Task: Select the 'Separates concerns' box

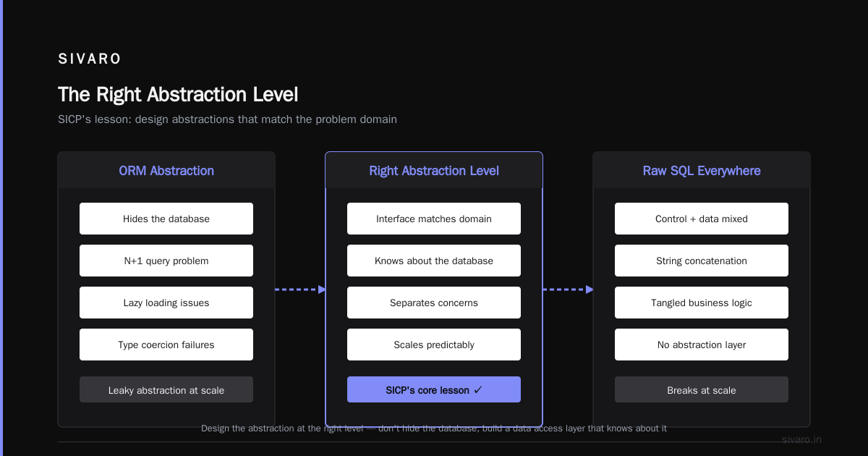Action: pos(434,303)
